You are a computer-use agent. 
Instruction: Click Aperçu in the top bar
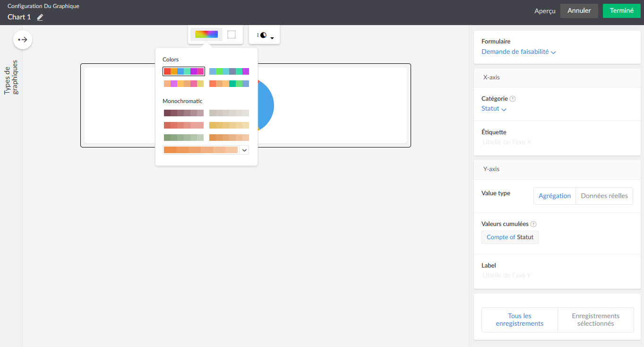tap(544, 10)
